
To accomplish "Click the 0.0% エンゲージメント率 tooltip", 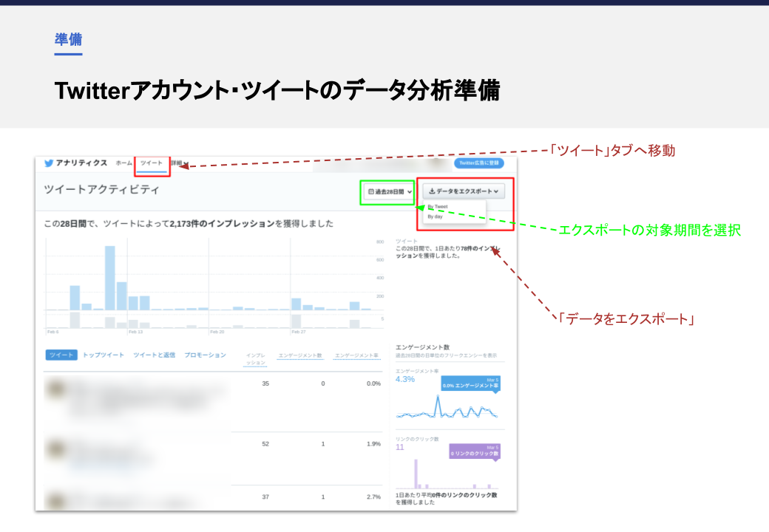I will [x=470, y=383].
